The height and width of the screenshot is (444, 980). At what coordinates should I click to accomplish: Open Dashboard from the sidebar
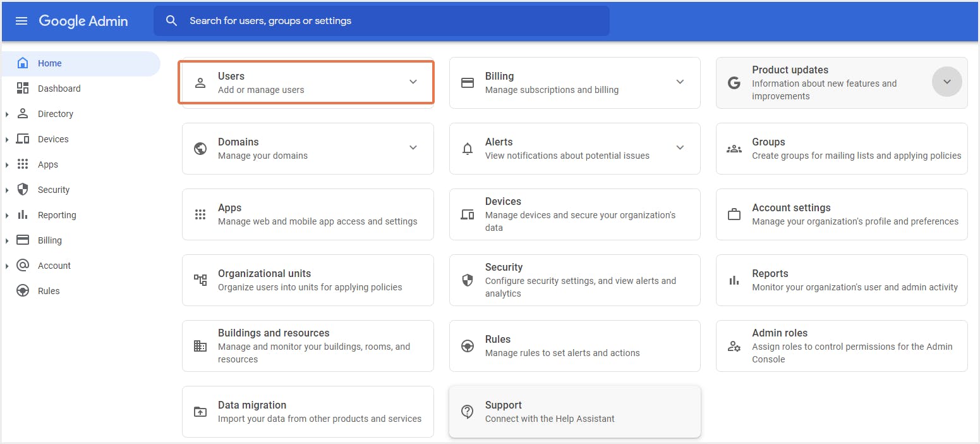59,88
